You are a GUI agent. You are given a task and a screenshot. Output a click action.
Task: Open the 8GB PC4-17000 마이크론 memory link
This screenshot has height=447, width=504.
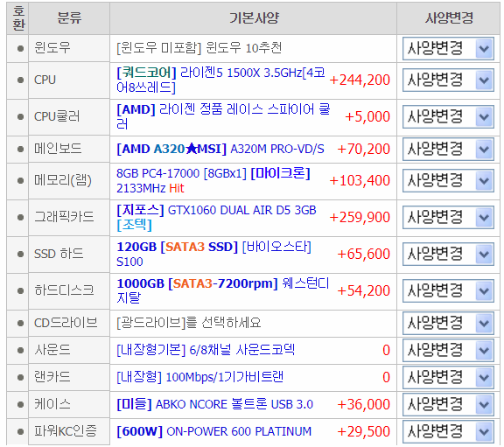pyautogui.click(x=213, y=180)
